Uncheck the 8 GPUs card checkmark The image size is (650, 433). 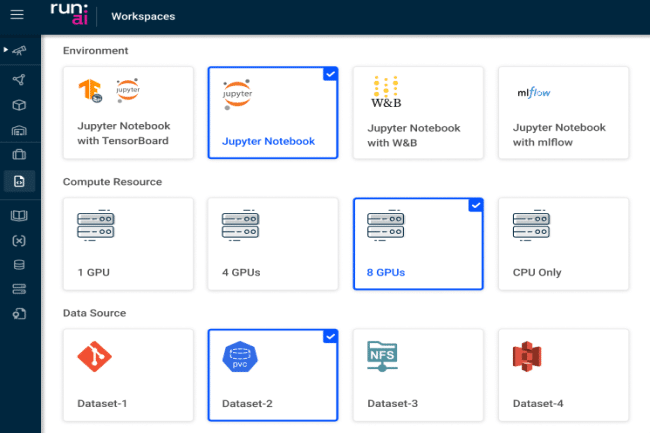click(x=476, y=205)
